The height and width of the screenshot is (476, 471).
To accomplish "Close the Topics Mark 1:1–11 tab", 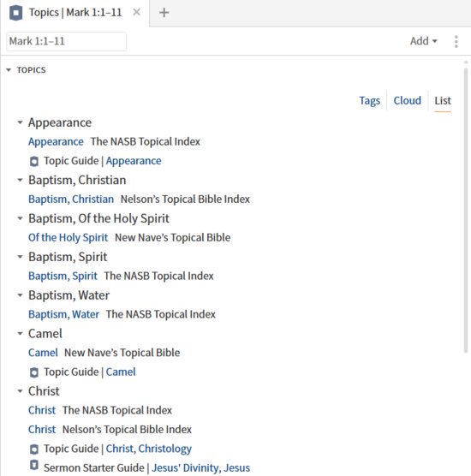I will tap(137, 12).
